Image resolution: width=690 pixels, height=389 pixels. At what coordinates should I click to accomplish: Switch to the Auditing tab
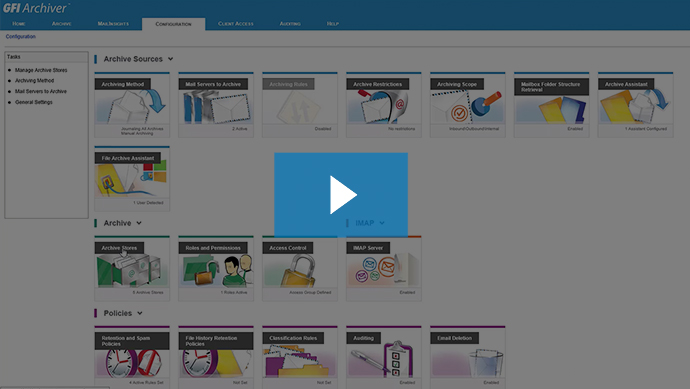click(x=290, y=24)
